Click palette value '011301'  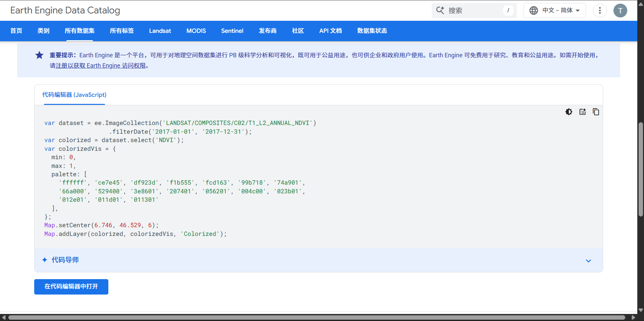tap(145, 200)
